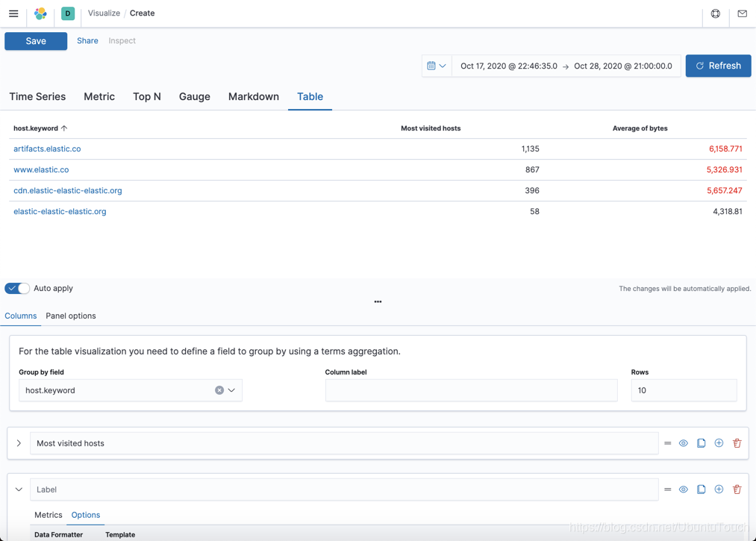
Task: Clone the Most visited hosts series
Action: [701, 443]
